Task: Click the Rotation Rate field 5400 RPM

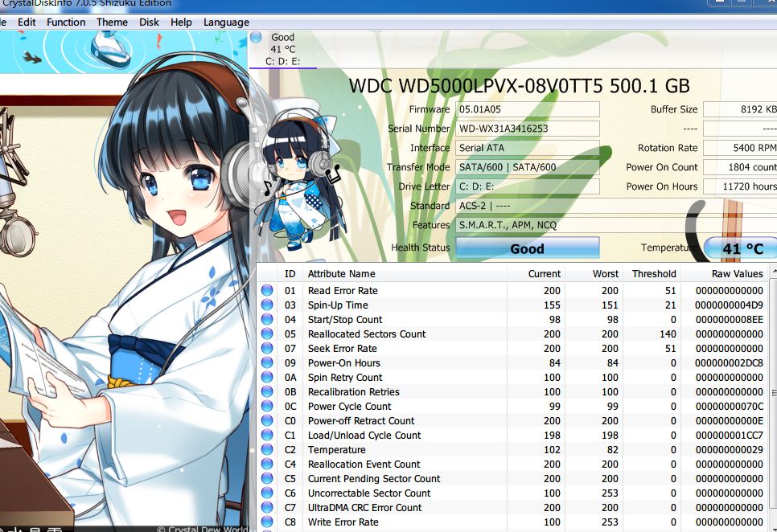Action: 740,148
